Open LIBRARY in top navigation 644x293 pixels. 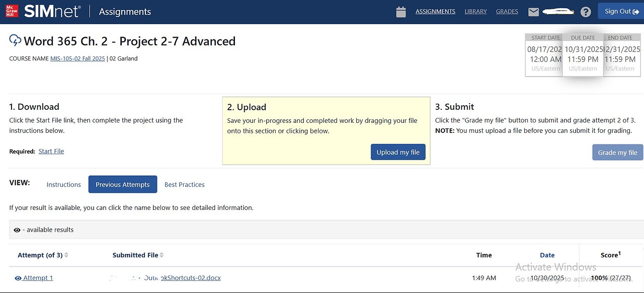[x=475, y=12]
